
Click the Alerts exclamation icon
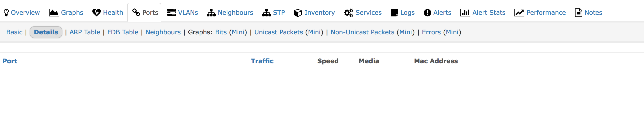tap(427, 12)
